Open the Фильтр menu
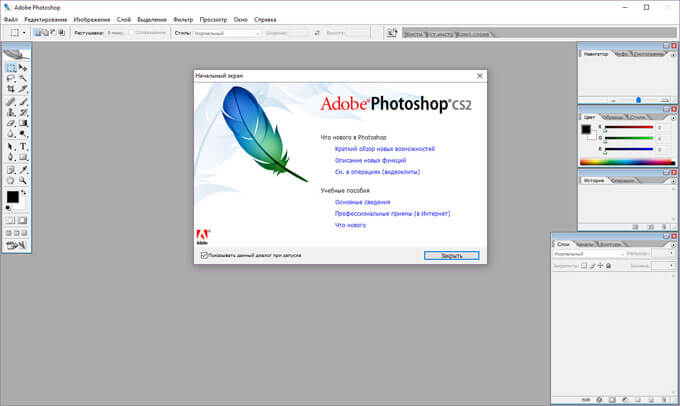 tap(183, 20)
